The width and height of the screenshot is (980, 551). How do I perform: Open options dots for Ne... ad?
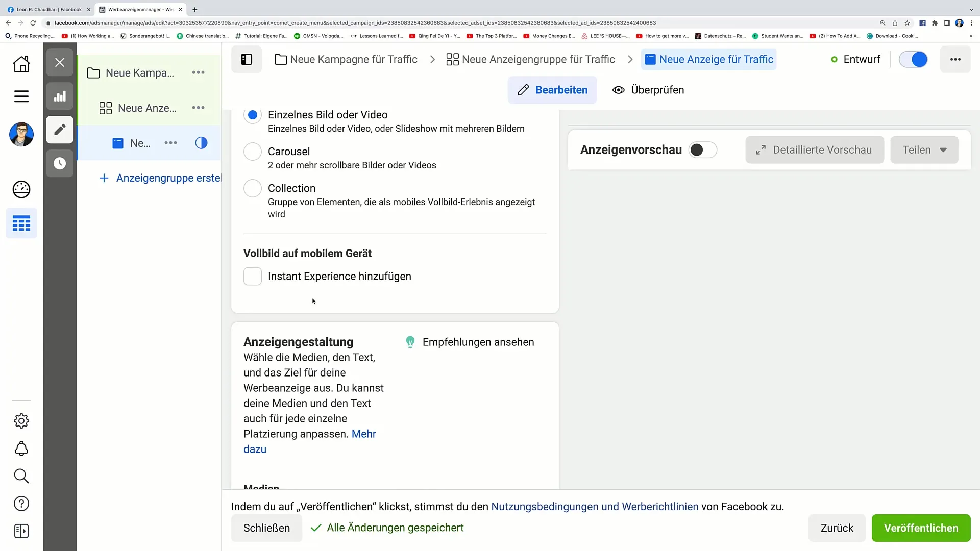[x=170, y=143]
